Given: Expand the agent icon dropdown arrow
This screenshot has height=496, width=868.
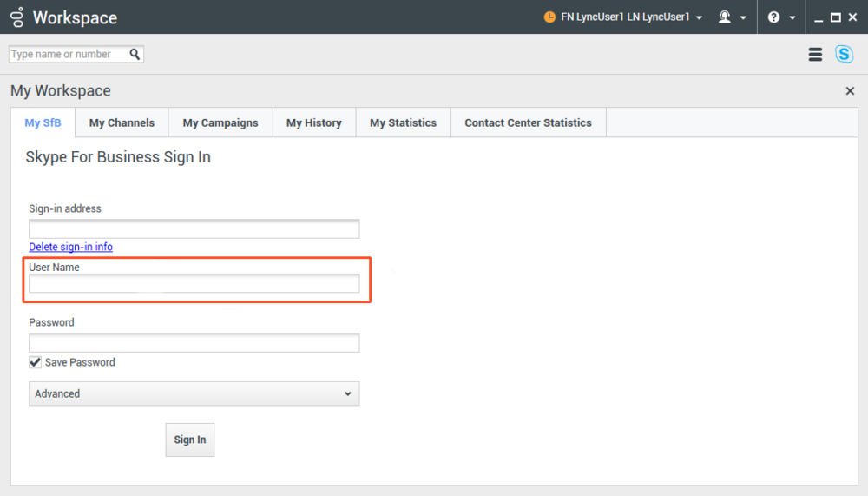Looking at the screenshot, I should click(x=743, y=17).
